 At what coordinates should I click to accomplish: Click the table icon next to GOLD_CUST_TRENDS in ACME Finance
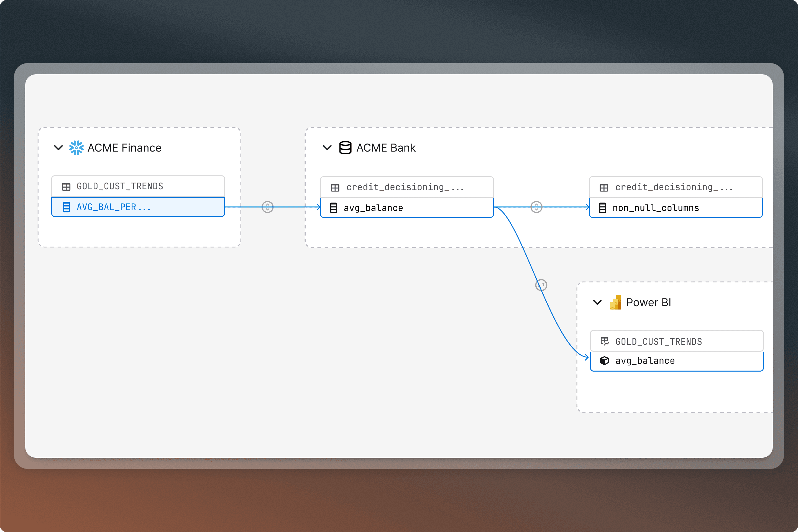(66, 186)
